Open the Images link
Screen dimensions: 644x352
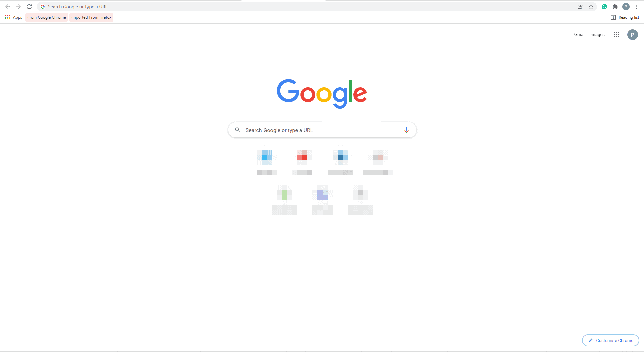click(x=597, y=34)
